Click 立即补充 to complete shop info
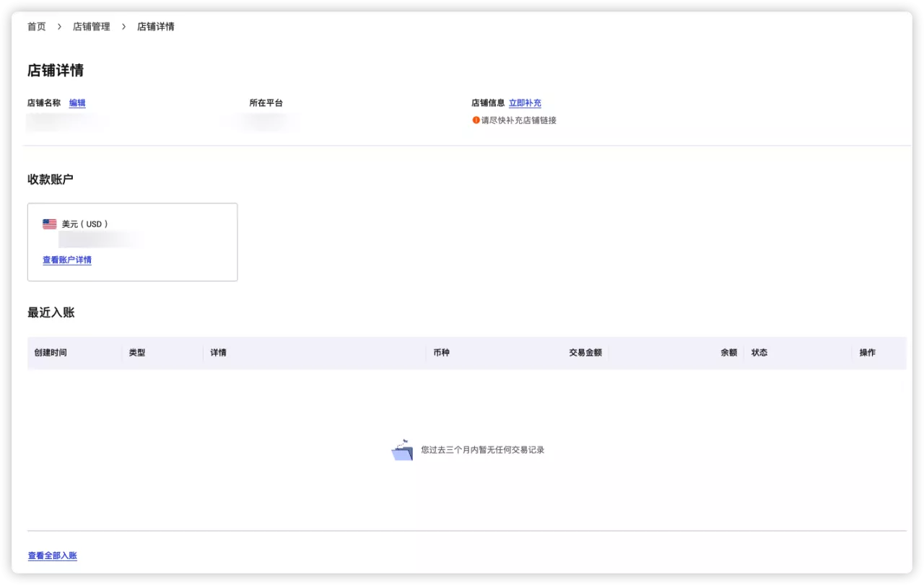 [x=525, y=102]
